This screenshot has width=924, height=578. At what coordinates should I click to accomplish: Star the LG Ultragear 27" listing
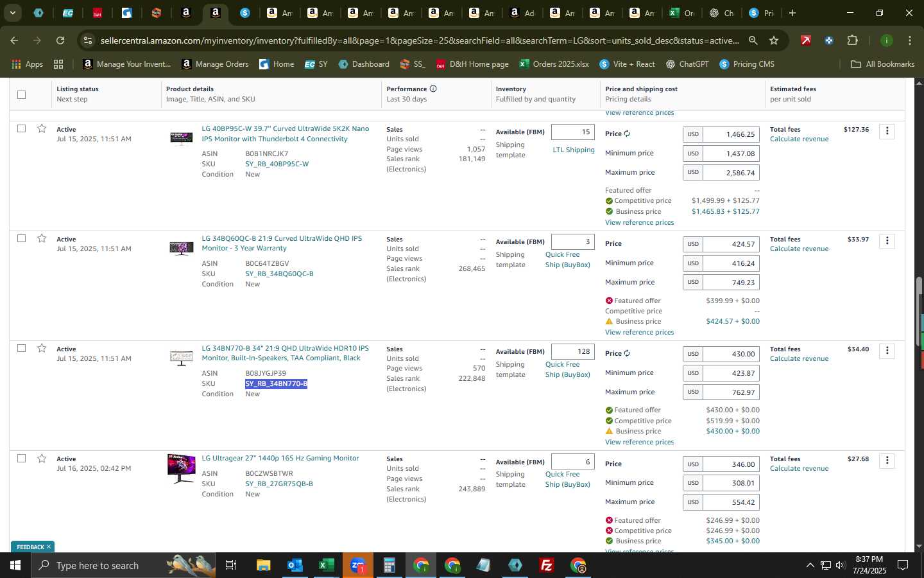42,458
